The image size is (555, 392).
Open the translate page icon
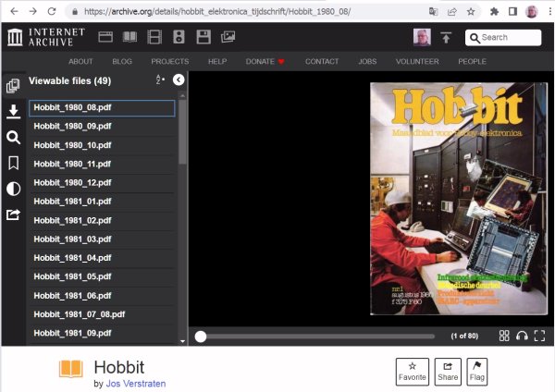(433, 12)
